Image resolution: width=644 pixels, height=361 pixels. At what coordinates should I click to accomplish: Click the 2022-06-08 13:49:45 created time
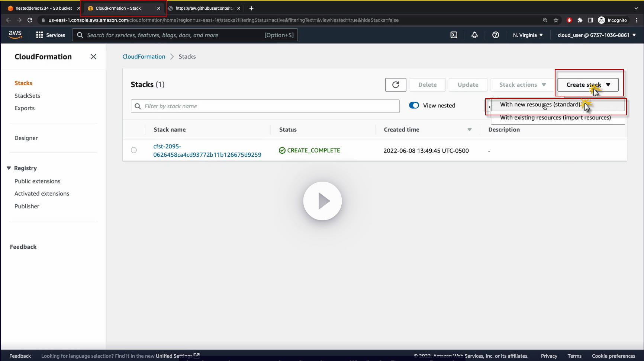click(426, 151)
